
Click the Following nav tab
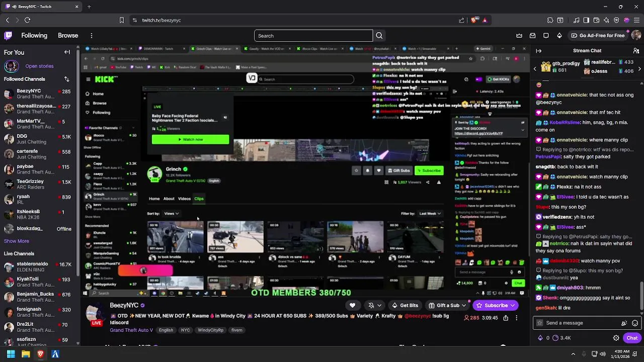coord(34,36)
